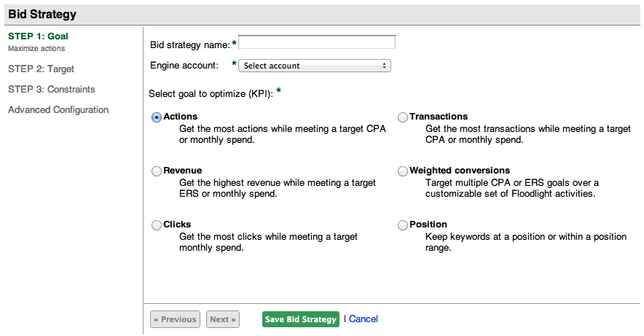Image resolution: width=644 pixels, height=336 pixels.
Task: Choose the Position radio option
Action: click(x=402, y=225)
